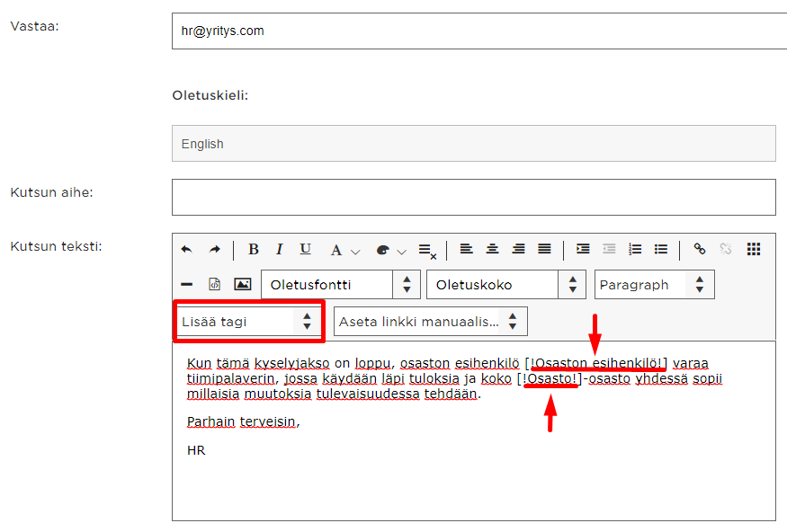This screenshot has width=787, height=532.
Task: Click the Kutsun teksti label
Action: coord(56,246)
